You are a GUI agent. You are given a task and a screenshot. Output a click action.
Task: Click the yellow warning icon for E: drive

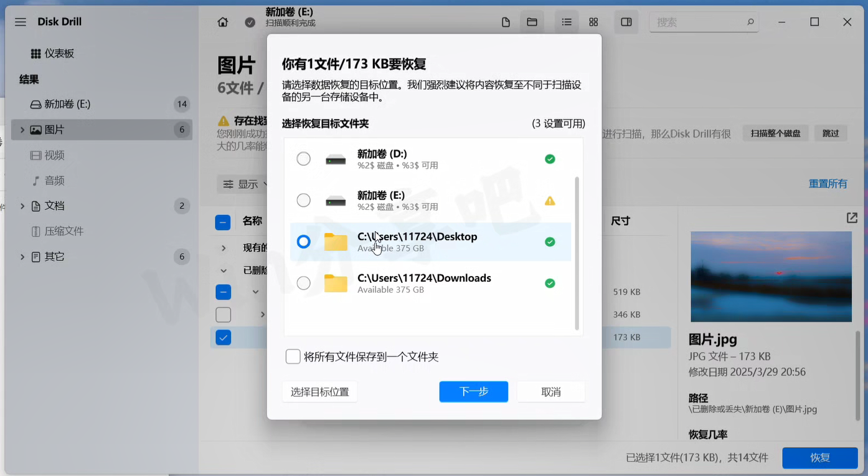550,201
